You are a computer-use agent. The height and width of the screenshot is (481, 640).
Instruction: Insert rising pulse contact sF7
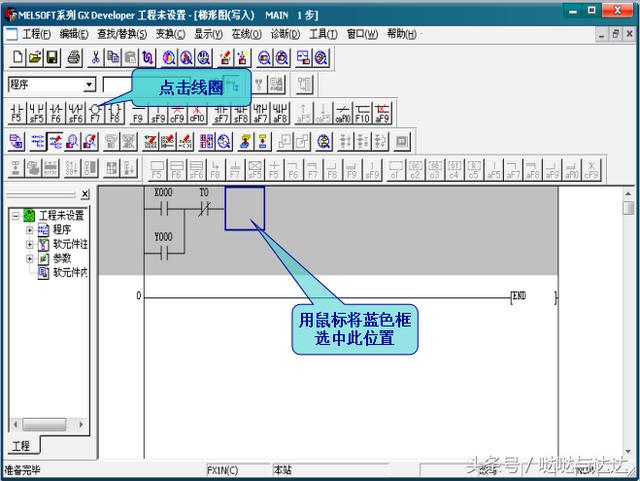point(221,113)
